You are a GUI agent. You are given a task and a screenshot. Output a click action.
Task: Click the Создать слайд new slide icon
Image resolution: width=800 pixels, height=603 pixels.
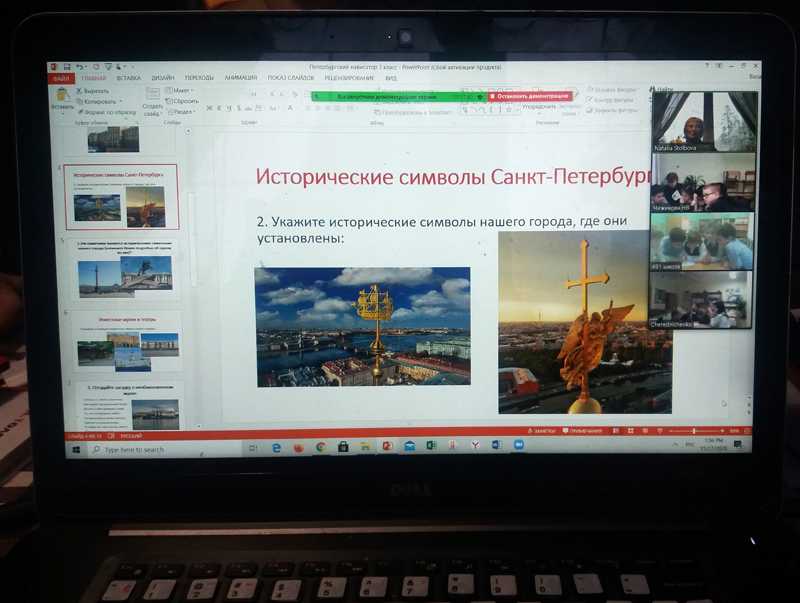click(x=153, y=93)
